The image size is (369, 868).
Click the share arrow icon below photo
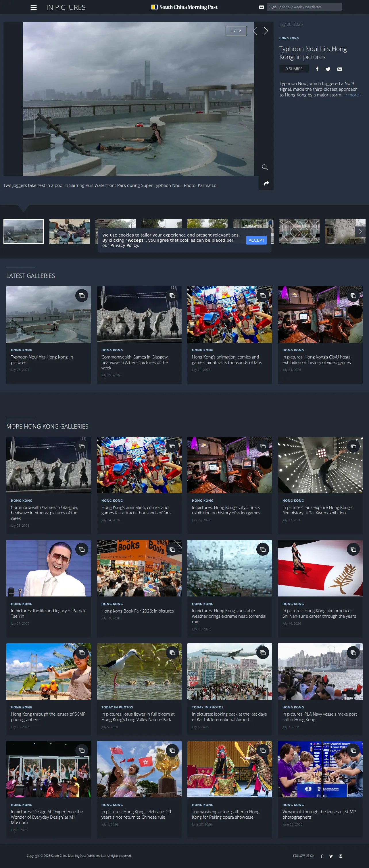266,183
